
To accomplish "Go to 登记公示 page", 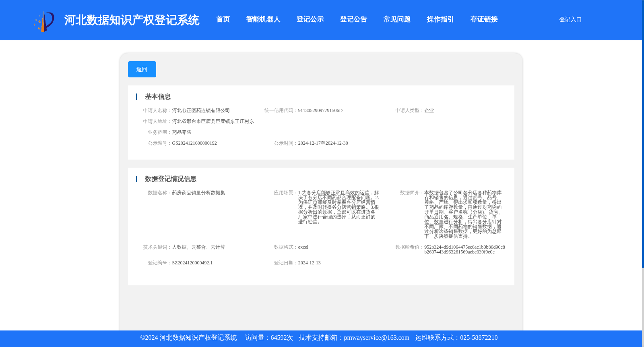I will click(x=310, y=19).
